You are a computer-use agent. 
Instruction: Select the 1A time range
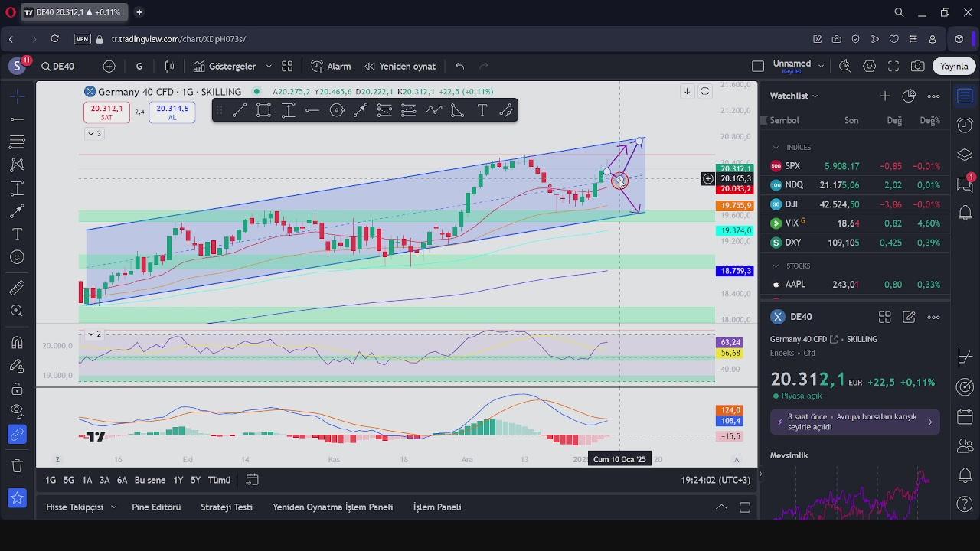click(87, 480)
